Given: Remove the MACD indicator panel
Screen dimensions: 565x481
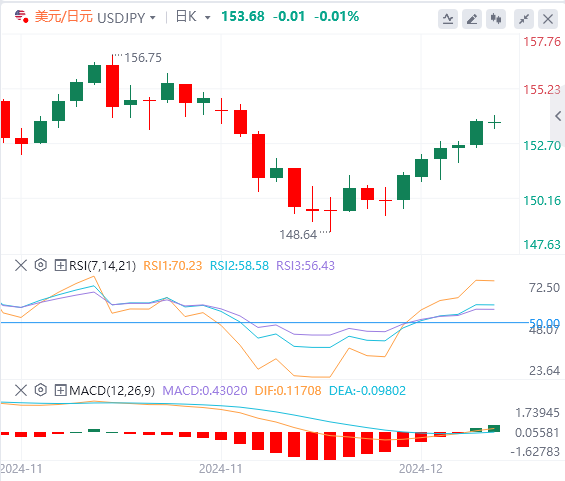Looking at the screenshot, I should [21, 390].
